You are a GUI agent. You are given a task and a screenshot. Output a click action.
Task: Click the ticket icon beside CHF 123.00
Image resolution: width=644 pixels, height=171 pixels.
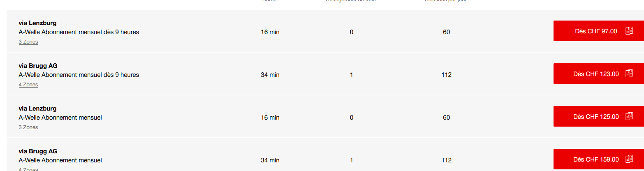pos(629,74)
